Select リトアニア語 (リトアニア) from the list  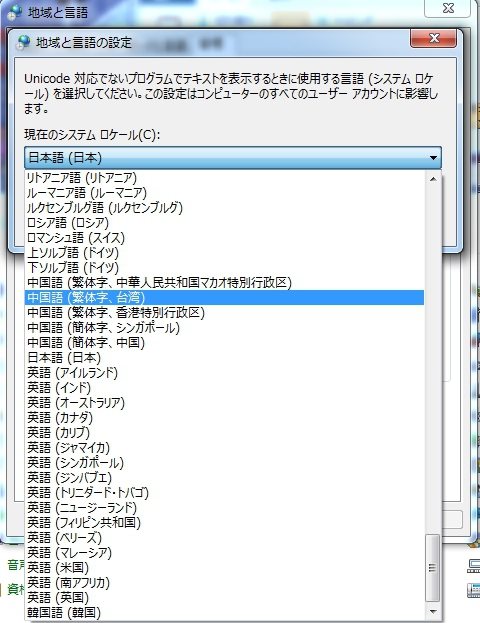click(224, 178)
